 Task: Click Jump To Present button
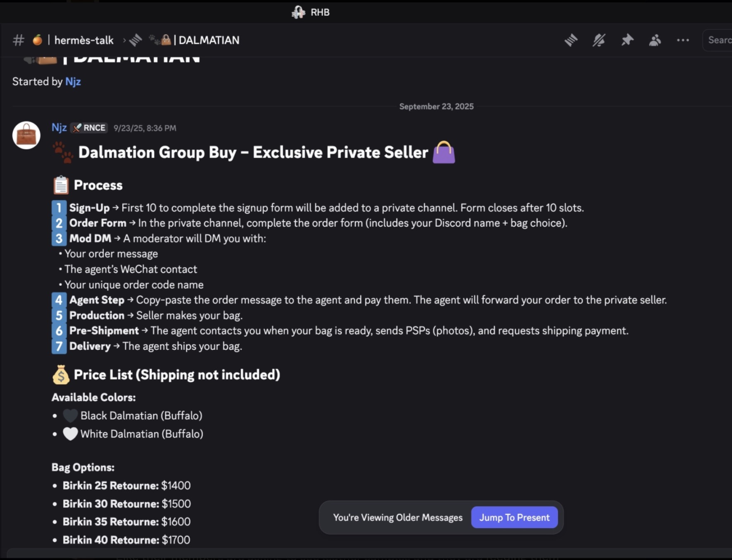coord(514,517)
